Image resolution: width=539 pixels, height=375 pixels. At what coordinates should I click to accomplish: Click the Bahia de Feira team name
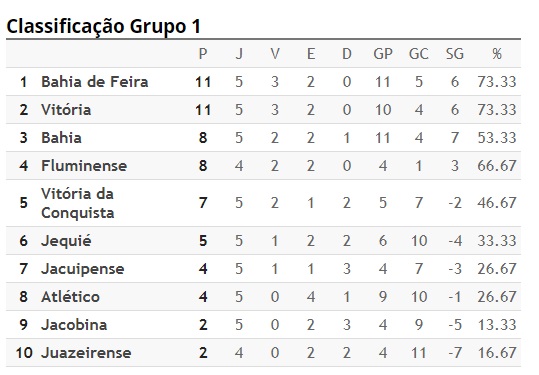point(95,82)
